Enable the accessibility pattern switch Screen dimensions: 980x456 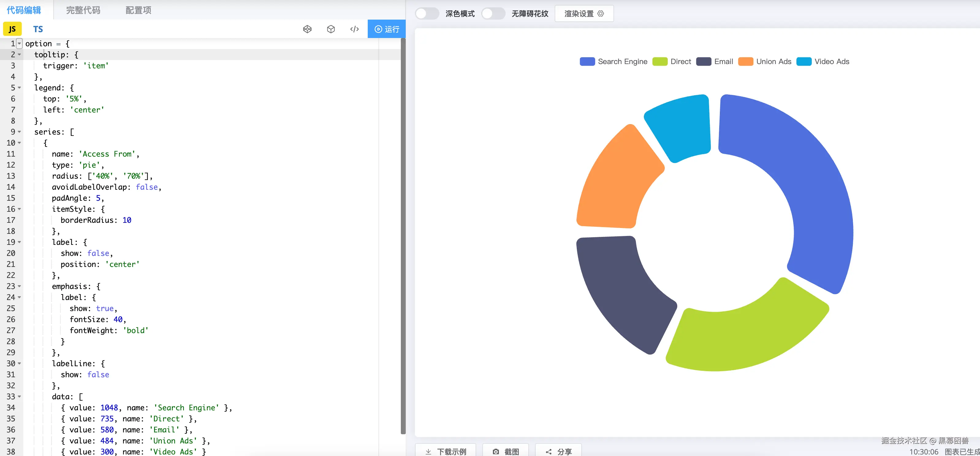coord(493,14)
